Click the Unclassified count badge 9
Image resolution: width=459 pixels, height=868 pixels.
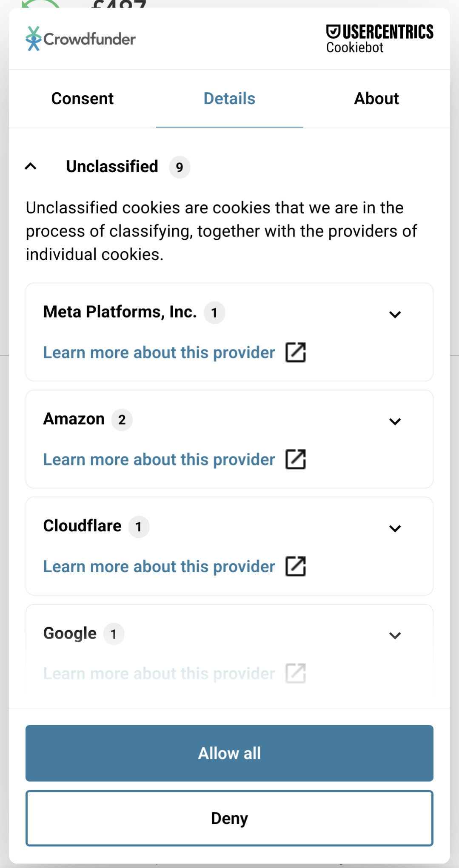tap(180, 167)
